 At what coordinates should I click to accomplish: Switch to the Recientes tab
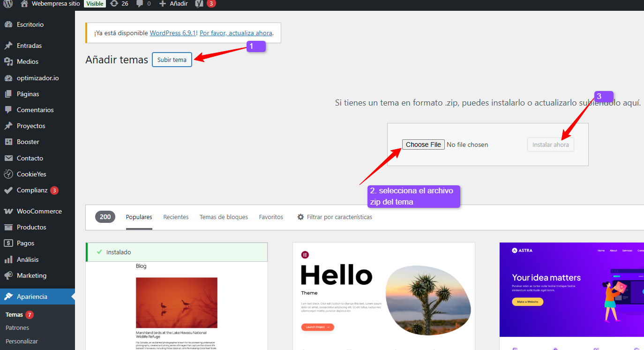click(x=176, y=217)
